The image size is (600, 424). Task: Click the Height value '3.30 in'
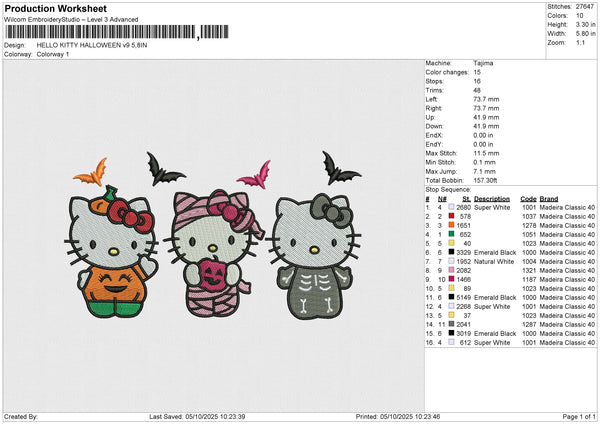pos(585,24)
